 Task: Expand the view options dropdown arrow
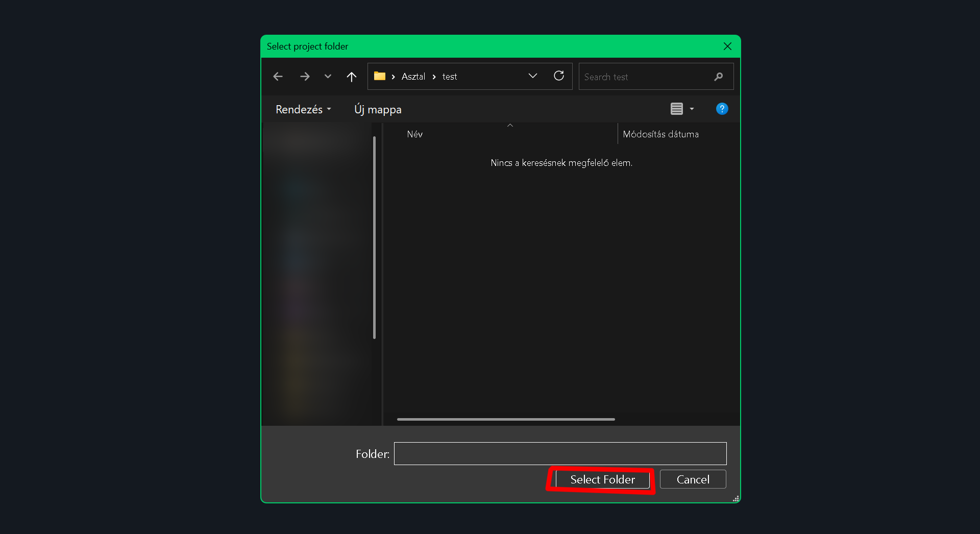692,109
